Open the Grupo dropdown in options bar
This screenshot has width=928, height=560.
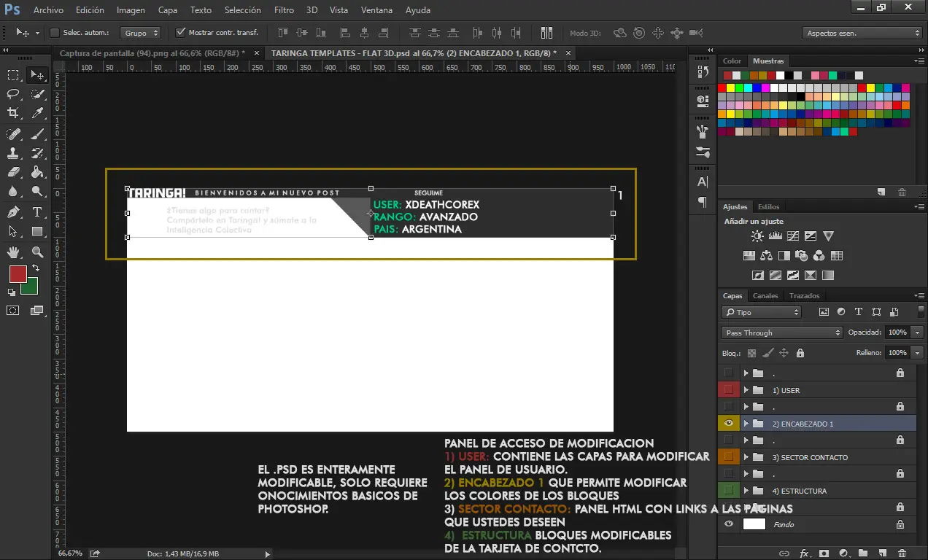(141, 33)
